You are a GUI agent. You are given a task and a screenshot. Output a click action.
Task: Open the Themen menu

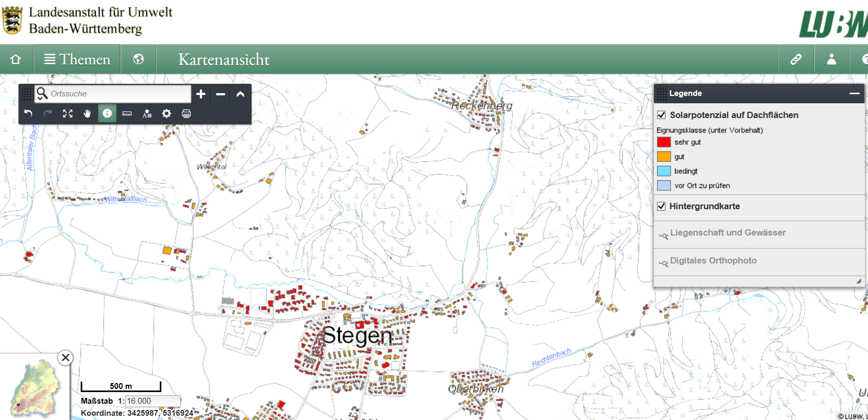pyautogui.click(x=78, y=59)
